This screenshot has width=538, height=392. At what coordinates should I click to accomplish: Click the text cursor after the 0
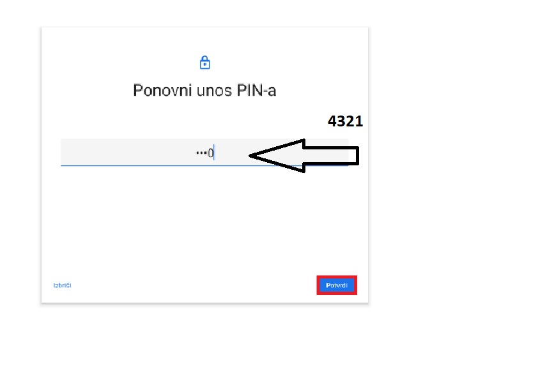pyautogui.click(x=214, y=153)
